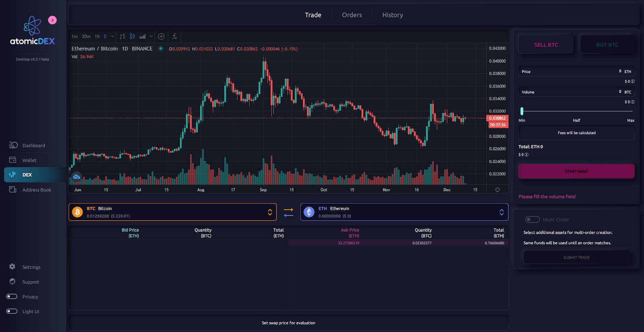
Task: Open the Support headset icon
Action: [12, 282]
